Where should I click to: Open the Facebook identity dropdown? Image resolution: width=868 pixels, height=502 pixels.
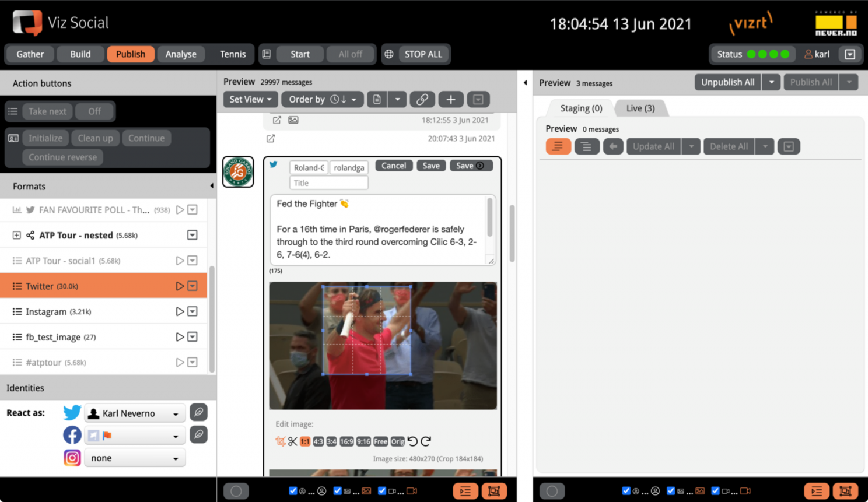[135, 436]
